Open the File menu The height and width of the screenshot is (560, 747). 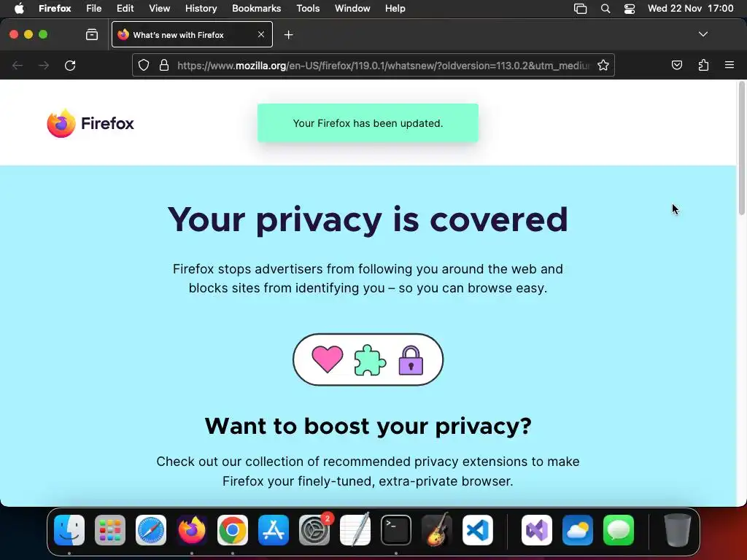click(x=94, y=9)
